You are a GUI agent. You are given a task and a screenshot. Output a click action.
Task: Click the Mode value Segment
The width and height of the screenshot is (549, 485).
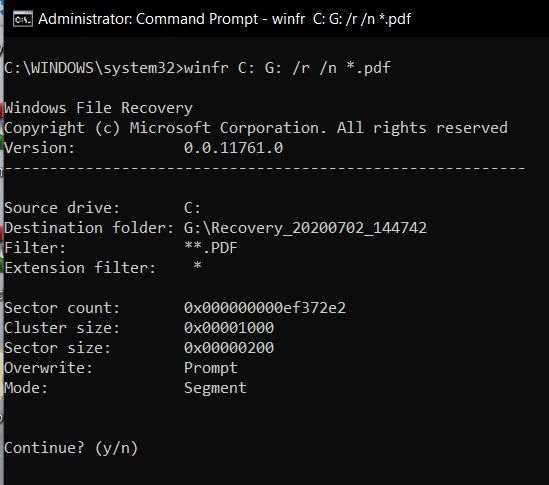click(x=215, y=388)
